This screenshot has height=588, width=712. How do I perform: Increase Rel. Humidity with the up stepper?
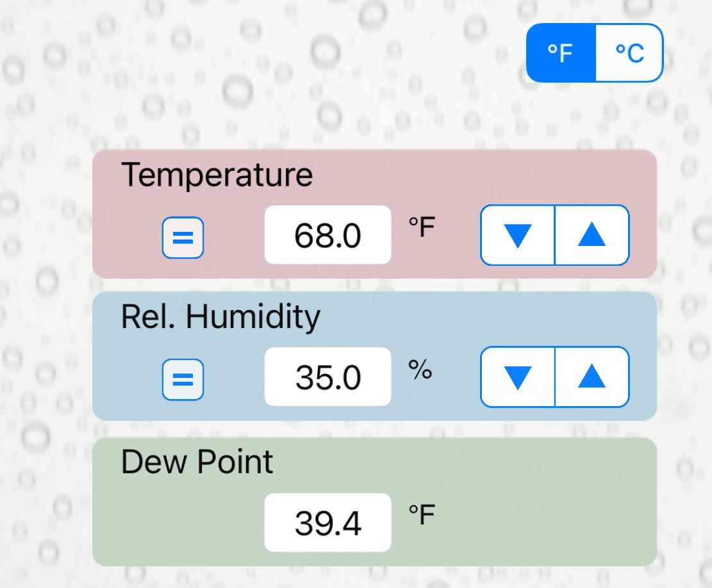click(591, 377)
